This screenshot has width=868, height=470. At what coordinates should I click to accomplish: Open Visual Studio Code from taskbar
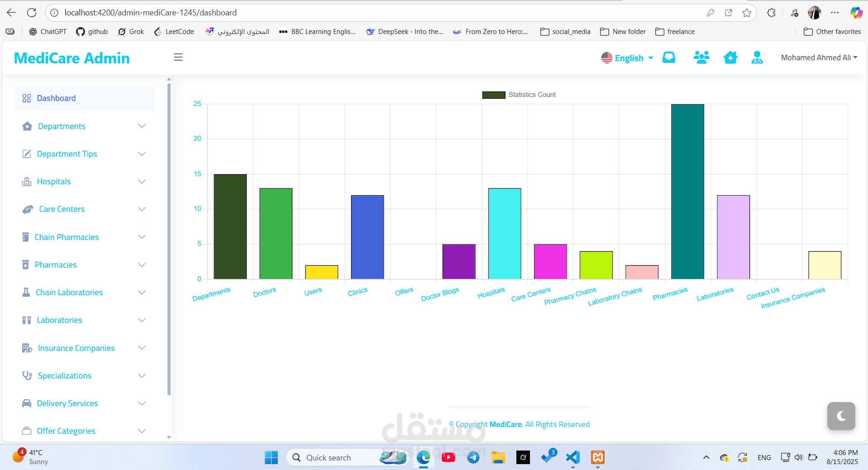point(573,457)
